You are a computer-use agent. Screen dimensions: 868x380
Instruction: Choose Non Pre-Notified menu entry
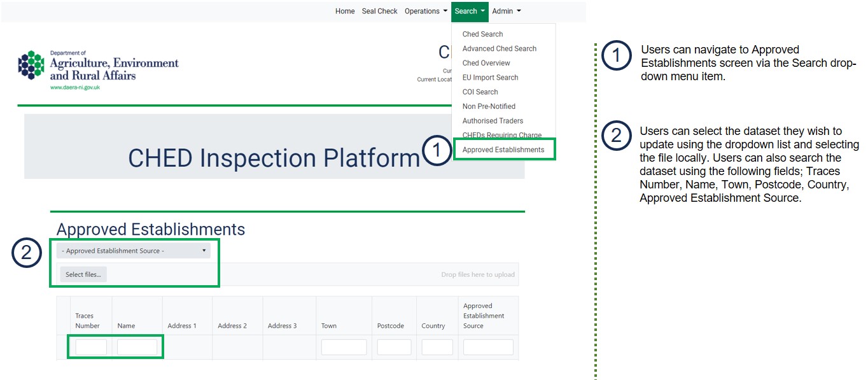[489, 106]
